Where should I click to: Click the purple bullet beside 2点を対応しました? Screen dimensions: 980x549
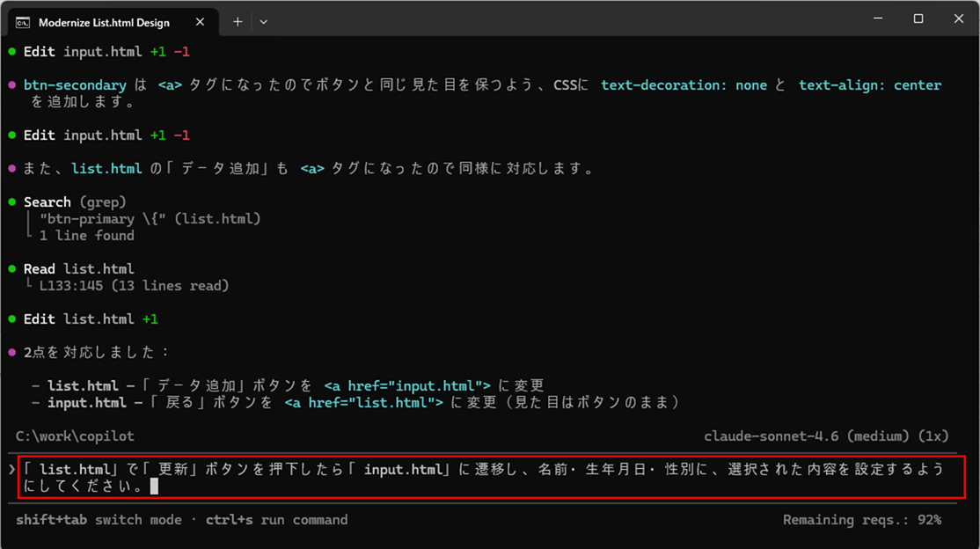[12, 353]
